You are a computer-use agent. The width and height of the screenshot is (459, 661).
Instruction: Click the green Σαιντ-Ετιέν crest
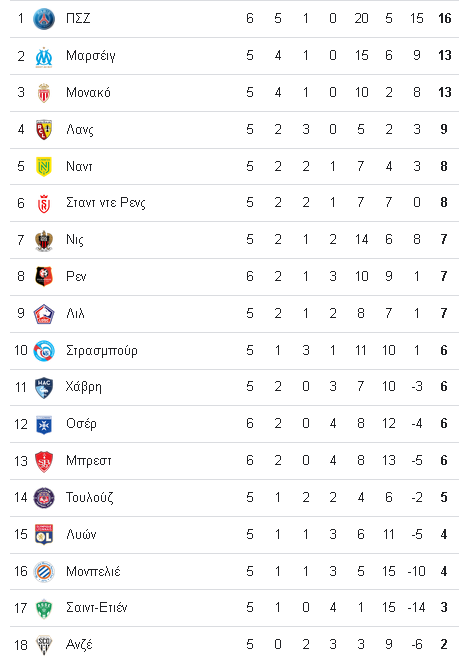(x=44, y=608)
